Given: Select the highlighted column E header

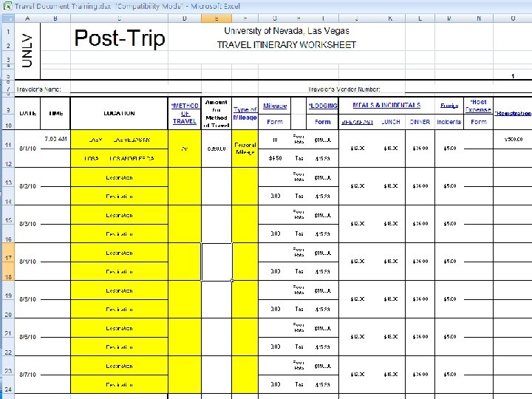Looking at the screenshot, I should 216,18.
